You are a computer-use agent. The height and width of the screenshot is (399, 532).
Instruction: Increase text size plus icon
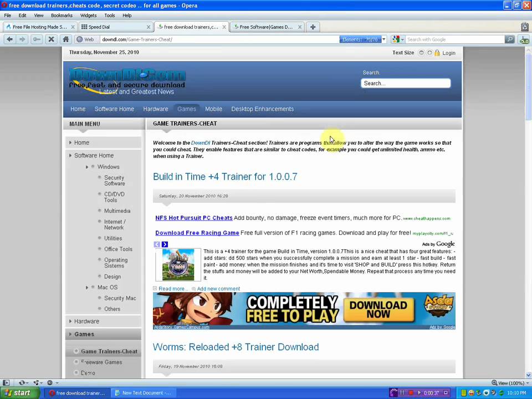point(429,53)
